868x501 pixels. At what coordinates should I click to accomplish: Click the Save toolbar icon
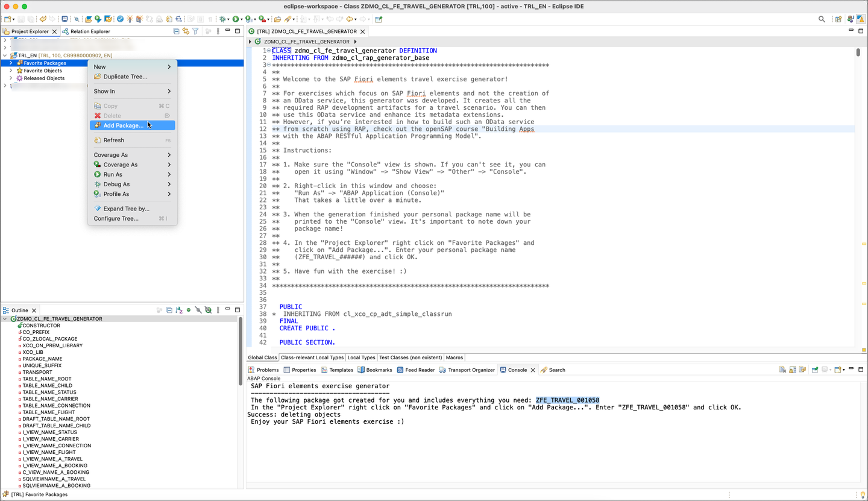[22, 19]
